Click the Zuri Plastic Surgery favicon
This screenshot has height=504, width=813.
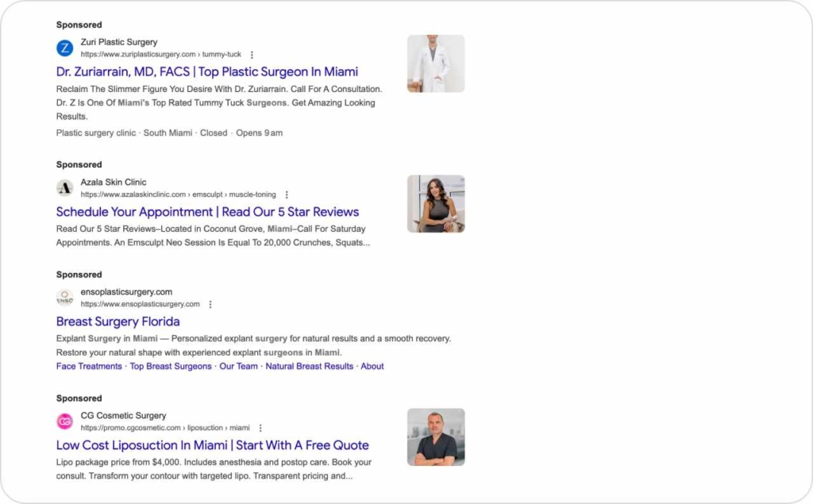[64, 48]
